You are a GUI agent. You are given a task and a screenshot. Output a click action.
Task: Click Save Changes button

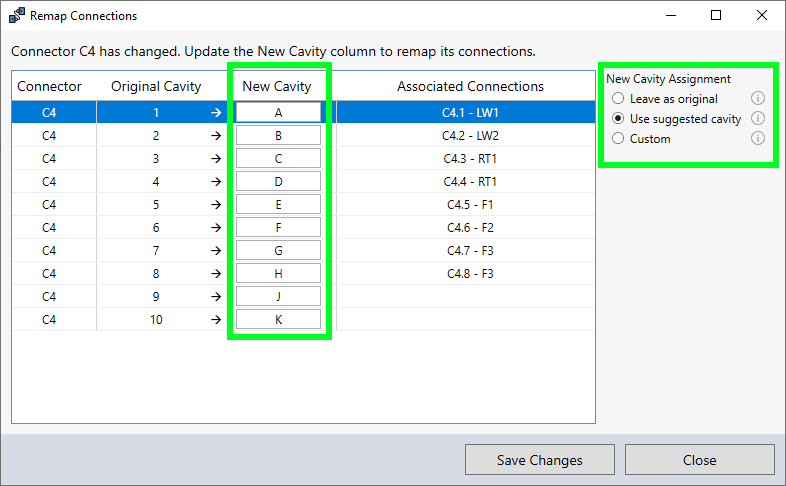(539, 459)
